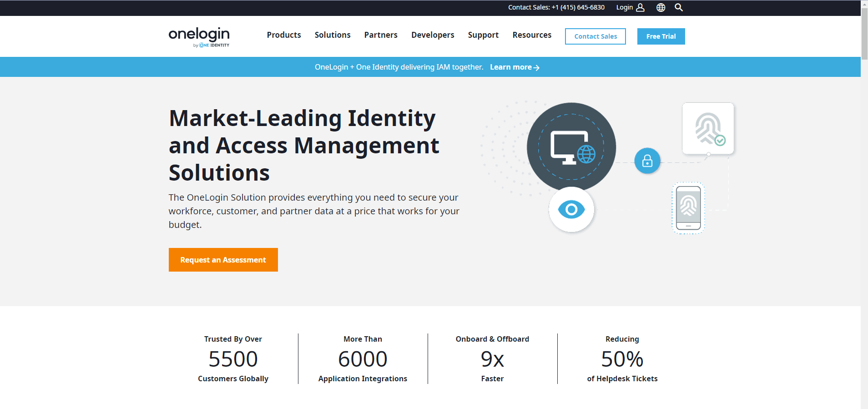Expand the Resources navigation menu
This screenshot has width=868, height=409.
click(532, 35)
